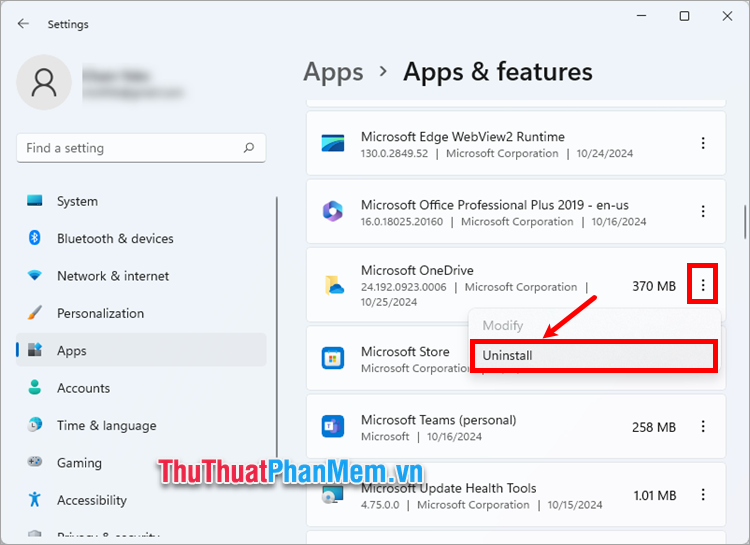750x545 pixels.
Task: Click Microsoft Teams (personal) name
Action: [x=439, y=420]
